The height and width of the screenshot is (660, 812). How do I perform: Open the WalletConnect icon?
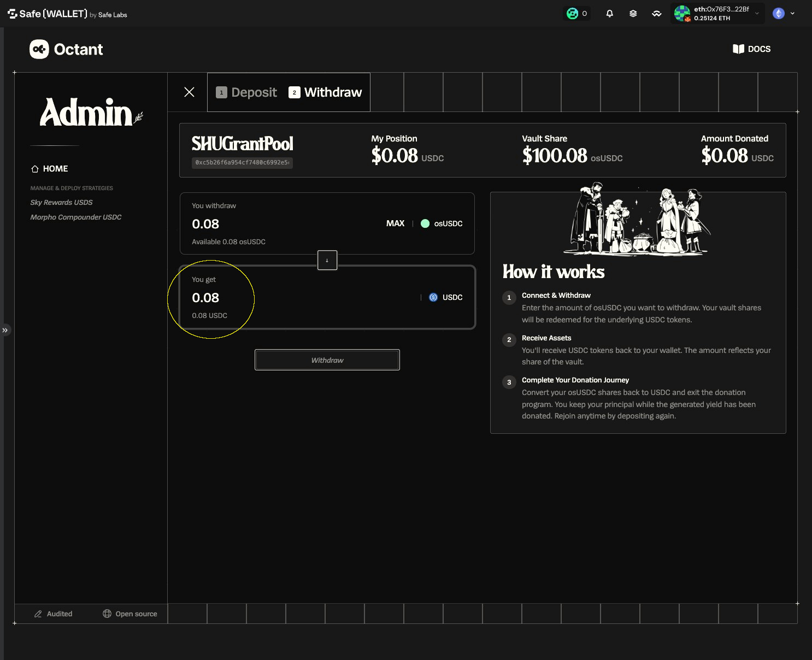point(657,14)
